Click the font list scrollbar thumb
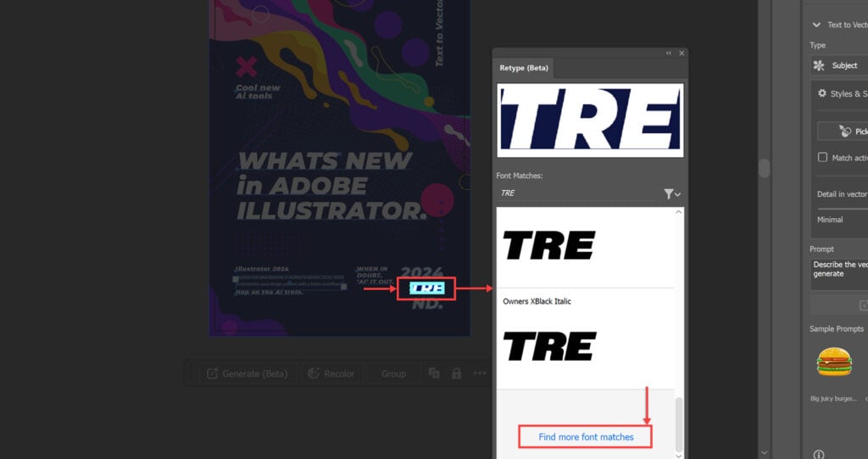The image size is (868, 459). (x=679, y=424)
